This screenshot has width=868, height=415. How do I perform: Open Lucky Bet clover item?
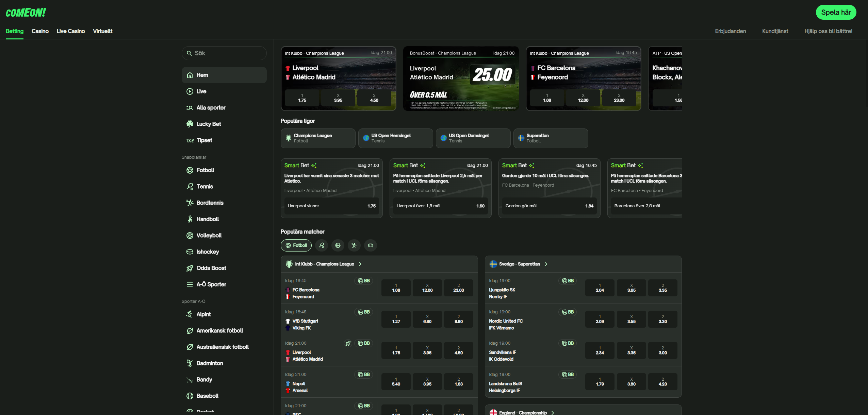224,124
